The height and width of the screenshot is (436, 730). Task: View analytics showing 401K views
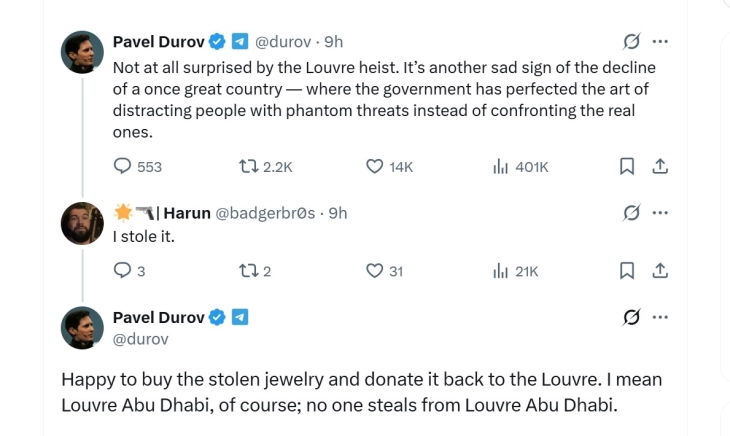click(502, 167)
